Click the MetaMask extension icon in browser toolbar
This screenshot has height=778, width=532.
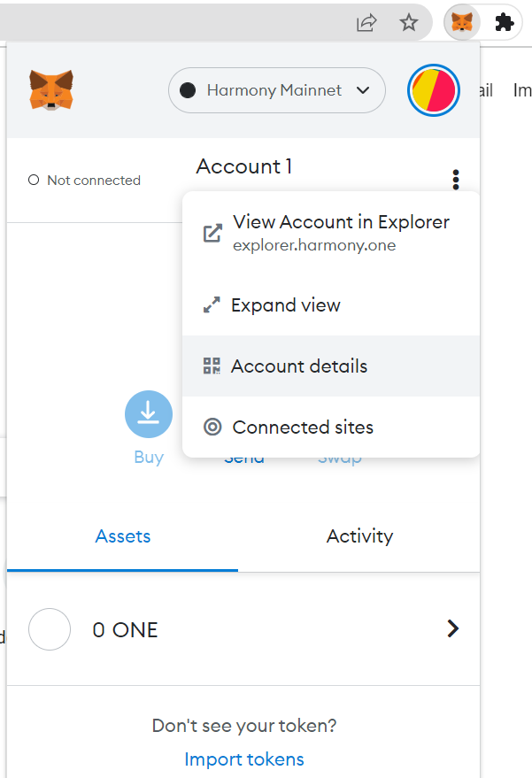point(461,22)
